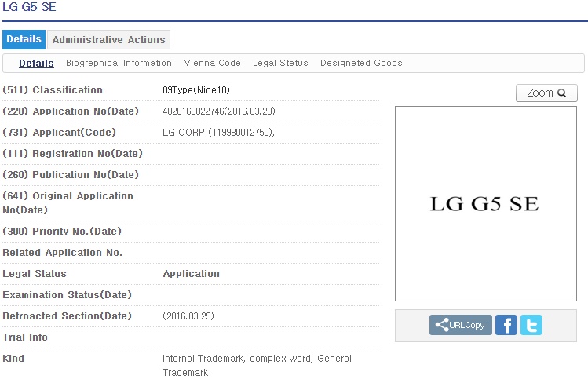Share on Facebook icon
Viewport: 588px width, 383px height.
(x=506, y=325)
